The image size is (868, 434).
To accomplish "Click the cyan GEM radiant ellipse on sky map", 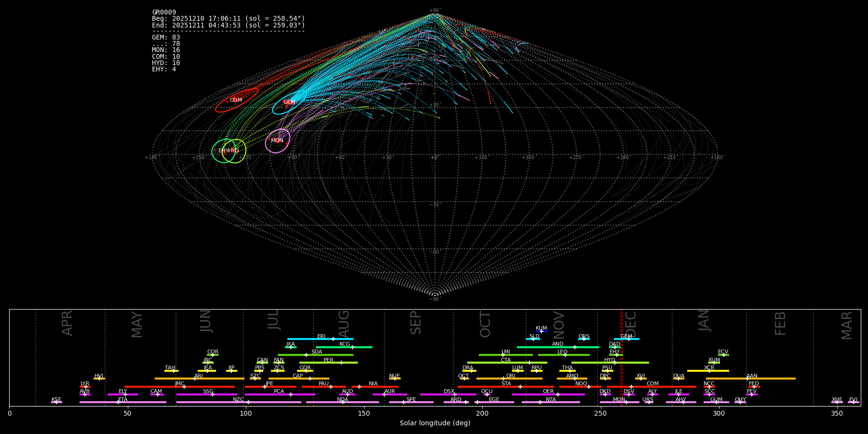I will click(289, 102).
